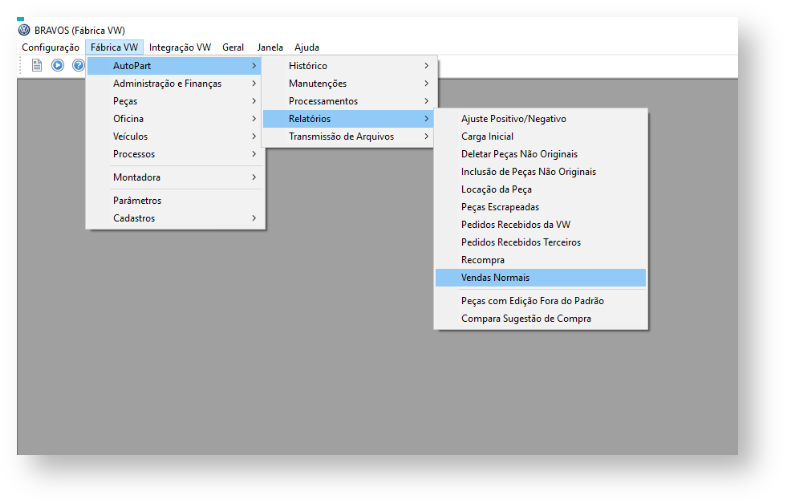Screen dimensions: 786x503
Task: Expand arrow next to Cadastros
Action: click(x=254, y=218)
